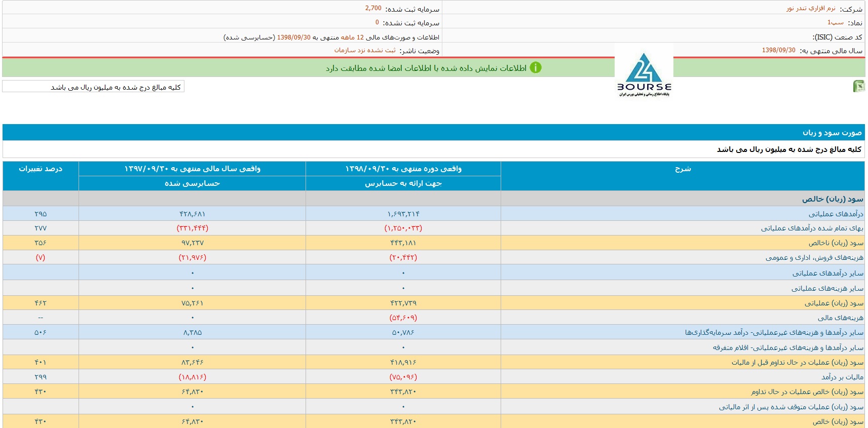Select the درآمدهای عملیاتی row label

pyautogui.click(x=836, y=214)
